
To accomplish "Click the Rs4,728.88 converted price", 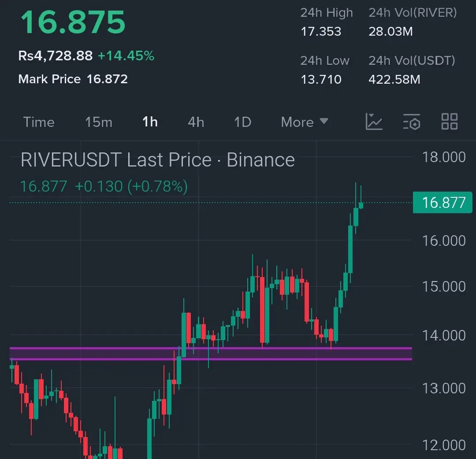I will point(55,56).
